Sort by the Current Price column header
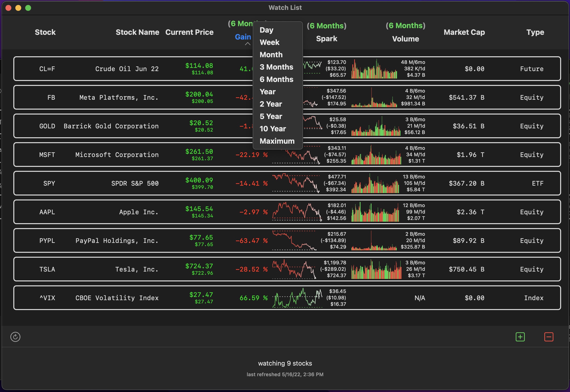The image size is (570, 392). tap(190, 32)
